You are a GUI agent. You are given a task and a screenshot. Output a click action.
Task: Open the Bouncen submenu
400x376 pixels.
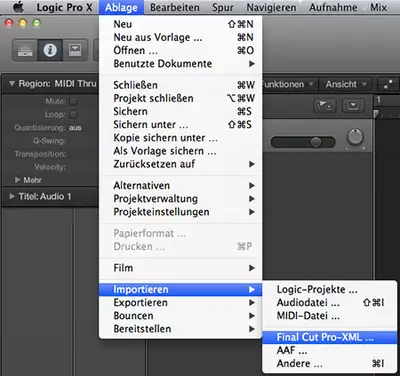181,316
